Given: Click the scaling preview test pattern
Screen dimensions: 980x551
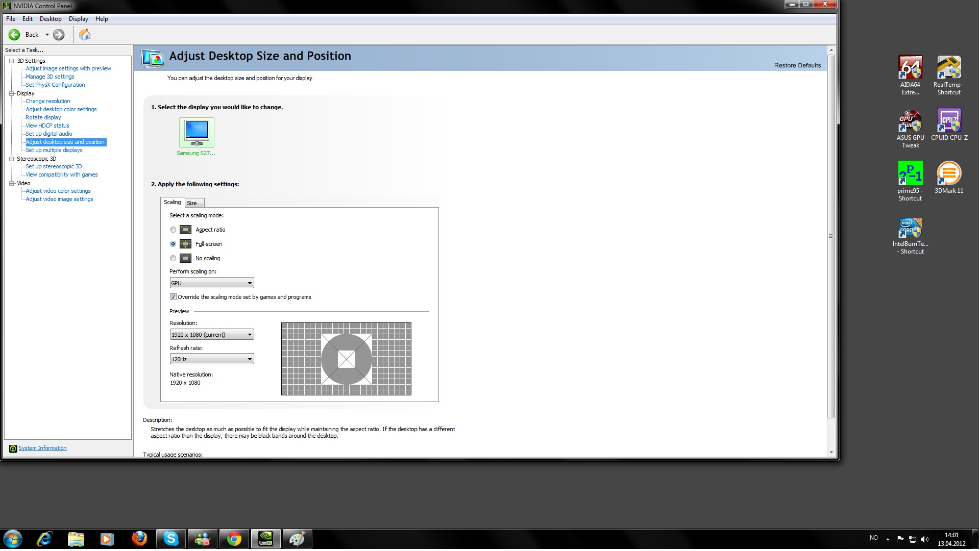Looking at the screenshot, I should 346,359.
